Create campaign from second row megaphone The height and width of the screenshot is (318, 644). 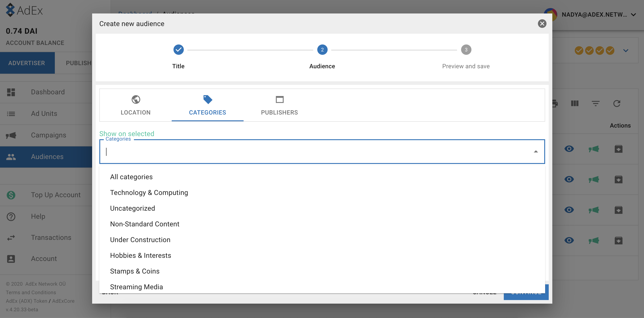coord(594,179)
